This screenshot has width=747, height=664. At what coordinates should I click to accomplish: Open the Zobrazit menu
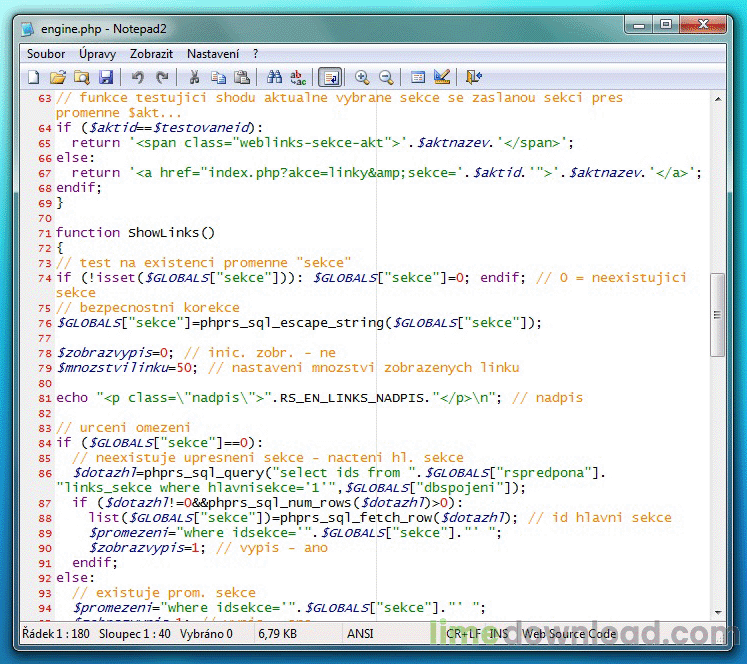[152, 53]
